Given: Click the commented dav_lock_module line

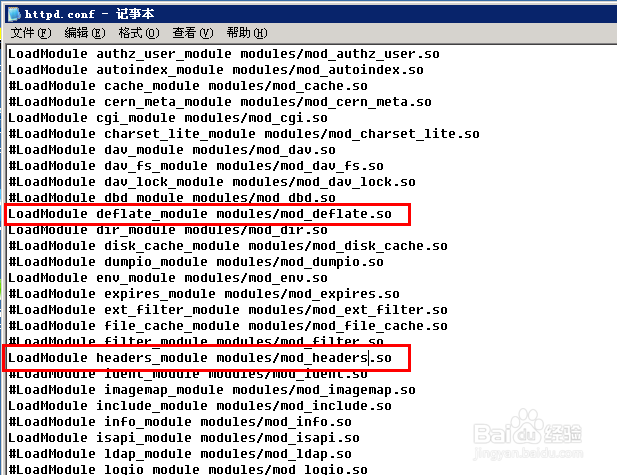Looking at the screenshot, I should (212, 182).
